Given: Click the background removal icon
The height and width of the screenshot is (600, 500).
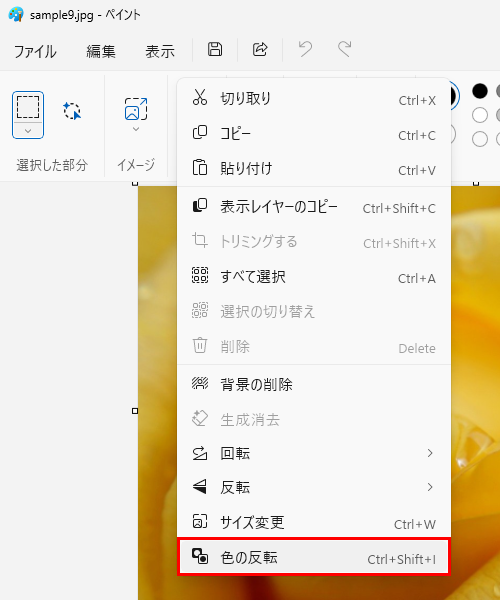Looking at the screenshot, I should click(200, 383).
